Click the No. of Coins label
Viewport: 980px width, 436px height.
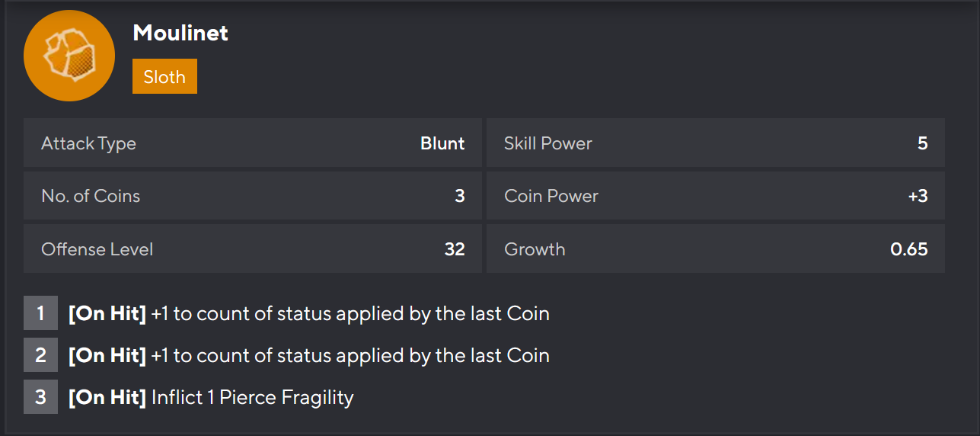click(91, 196)
